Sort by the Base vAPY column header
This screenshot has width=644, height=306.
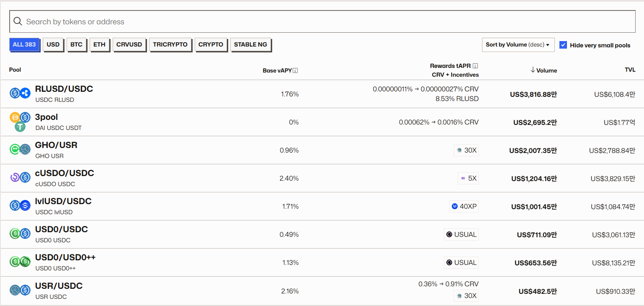click(x=277, y=70)
